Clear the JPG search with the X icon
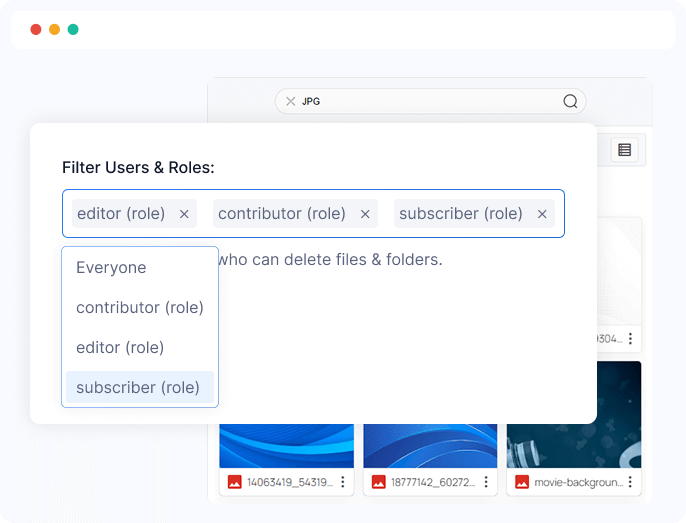 (290, 102)
